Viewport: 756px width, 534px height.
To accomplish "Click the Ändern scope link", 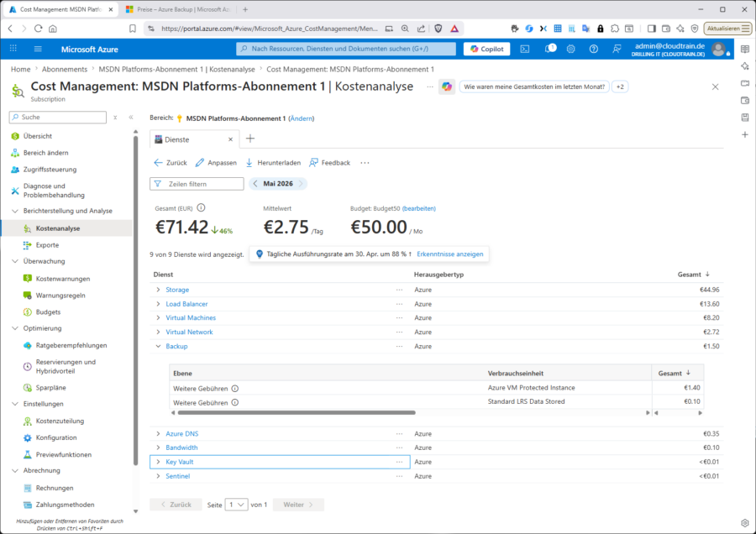I will pos(302,118).
